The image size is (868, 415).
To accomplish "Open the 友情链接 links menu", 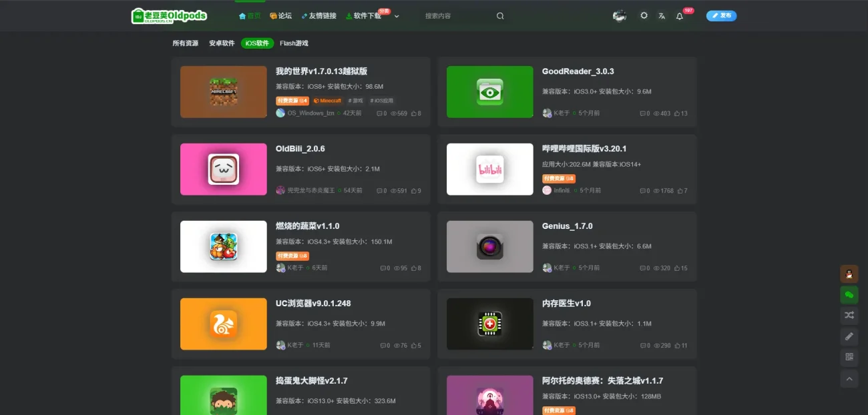I will 319,16.
